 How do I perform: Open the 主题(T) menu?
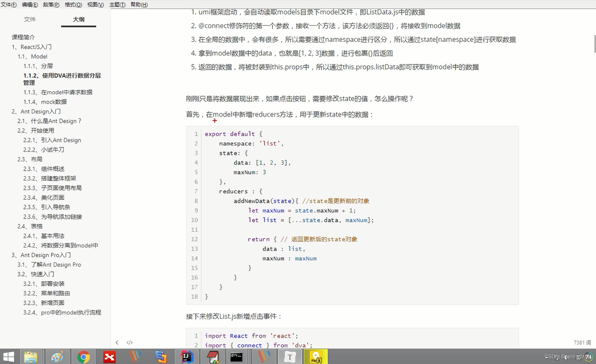pyautogui.click(x=118, y=5)
